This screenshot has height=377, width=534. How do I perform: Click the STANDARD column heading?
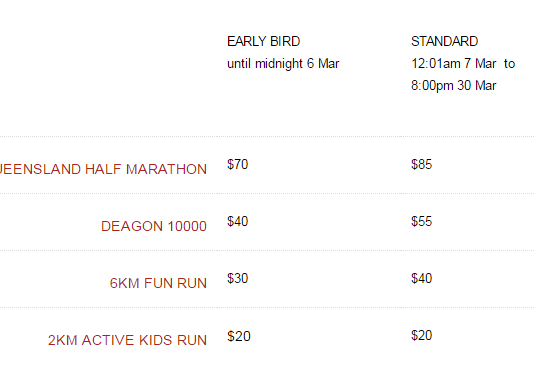444,41
